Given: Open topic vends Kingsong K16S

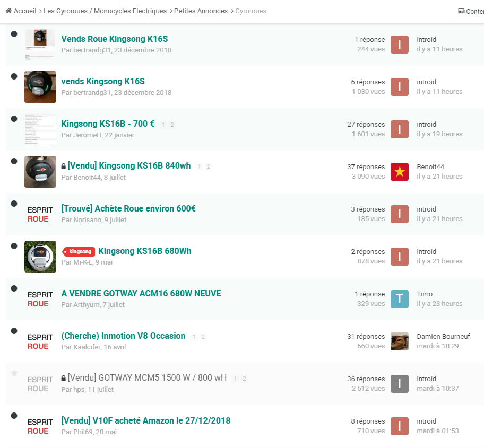Looking at the screenshot, I should tap(103, 82).
